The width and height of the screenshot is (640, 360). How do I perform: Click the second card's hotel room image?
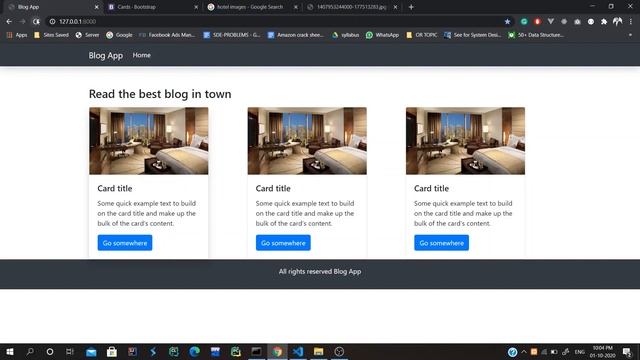(307, 141)
